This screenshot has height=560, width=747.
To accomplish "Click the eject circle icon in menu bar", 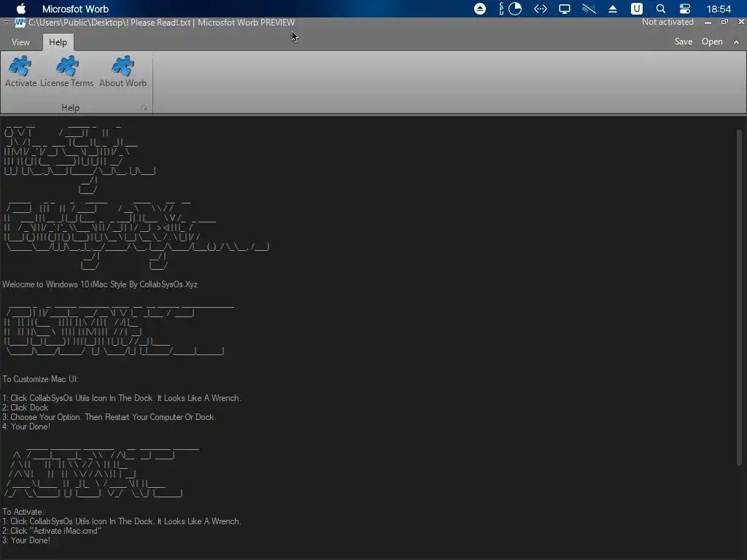I will [480, 9].
